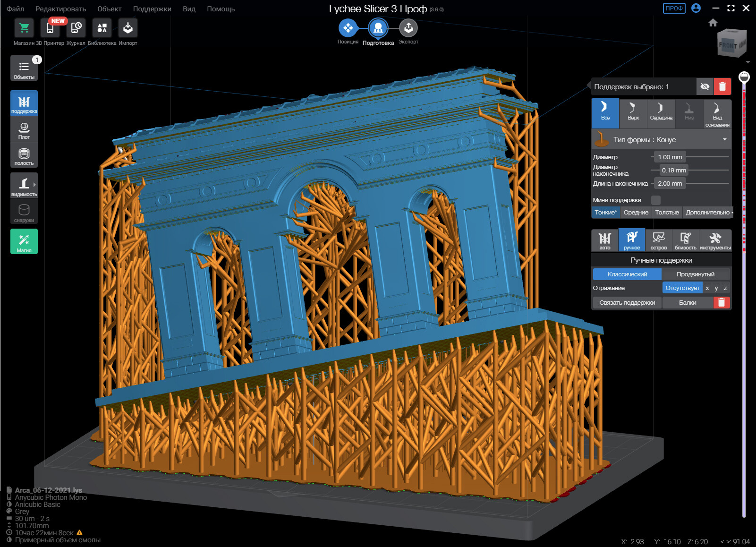Screen dimensions: 756x547
Task: Select the полость hollow tool
Action: click(24, 155)
